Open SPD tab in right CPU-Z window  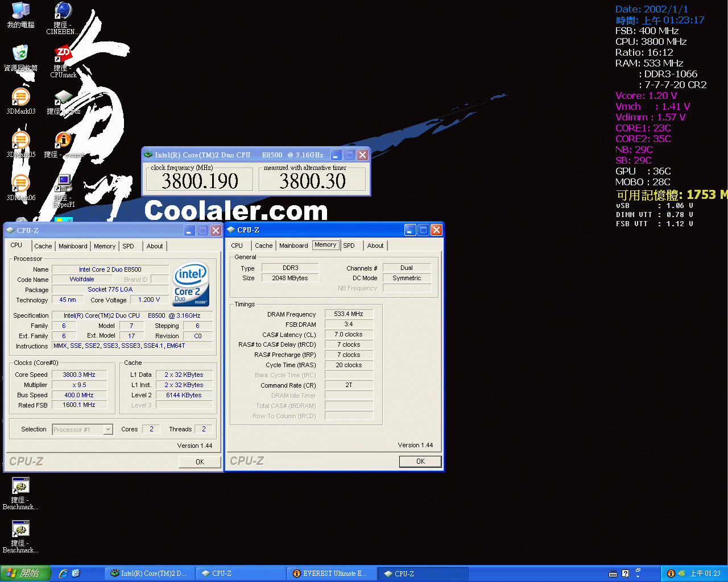349,246
